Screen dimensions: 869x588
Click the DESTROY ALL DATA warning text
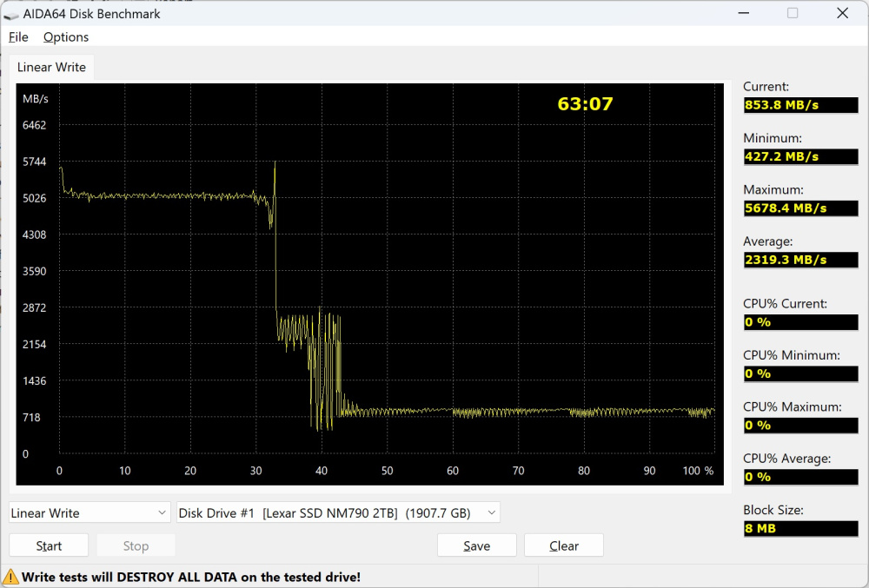(191, 577)
